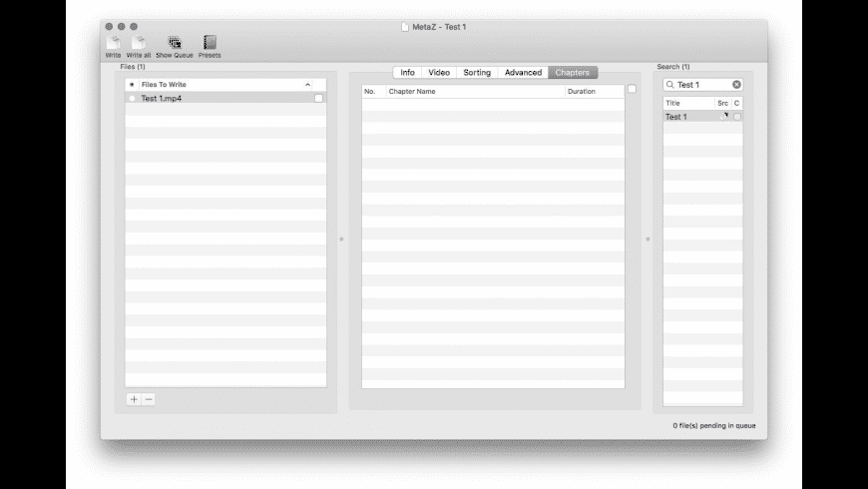868x489 pixels.
Task: Click the C column header in search results
Action: [x=737, y=103]
